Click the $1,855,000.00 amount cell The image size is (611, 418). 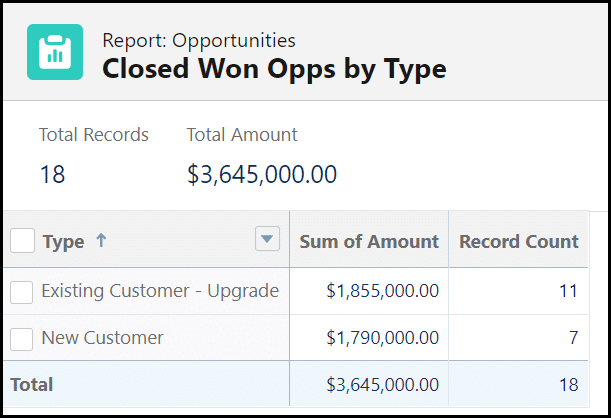[383, 291]
